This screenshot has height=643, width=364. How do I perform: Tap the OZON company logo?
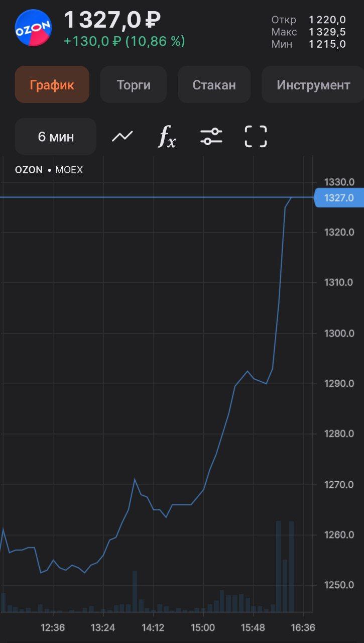[34, 28]
